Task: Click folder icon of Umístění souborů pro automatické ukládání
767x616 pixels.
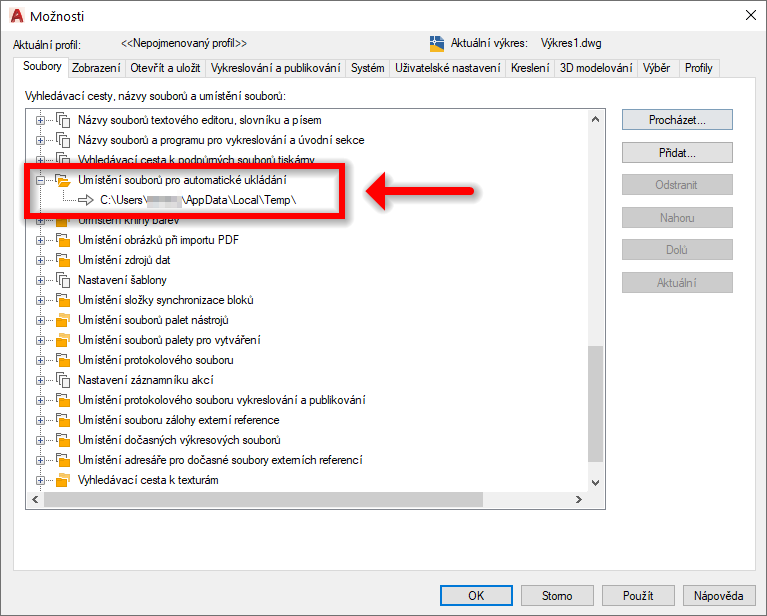Action: click(62, 180)
